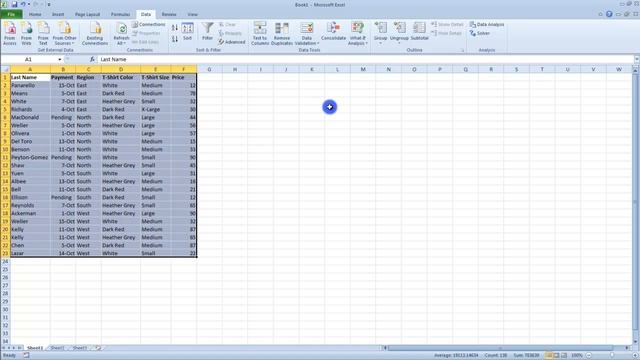Select the cell containing Peyton-Gomez
This screenshot has height=360, width=640.
point(30,157)
